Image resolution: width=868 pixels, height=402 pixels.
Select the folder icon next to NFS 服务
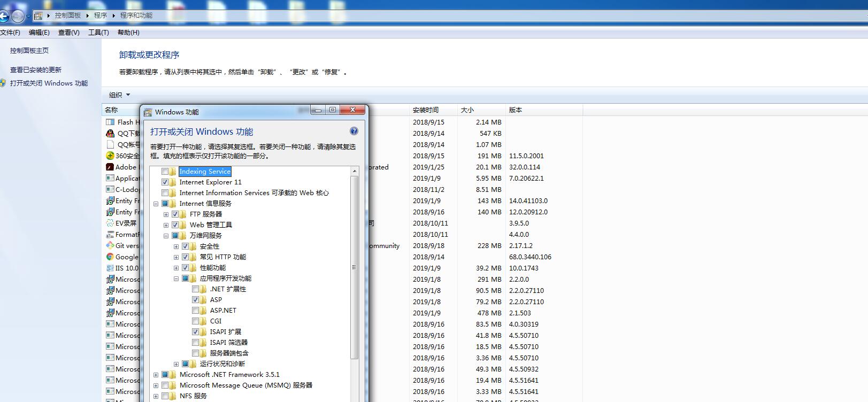click(x=173, y=396)
